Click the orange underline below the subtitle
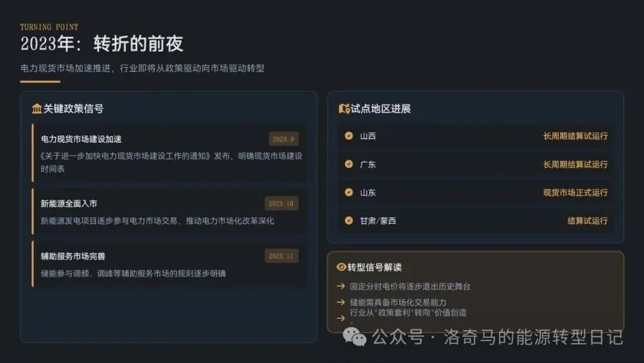The image size is (644, 363). point(40,82)
